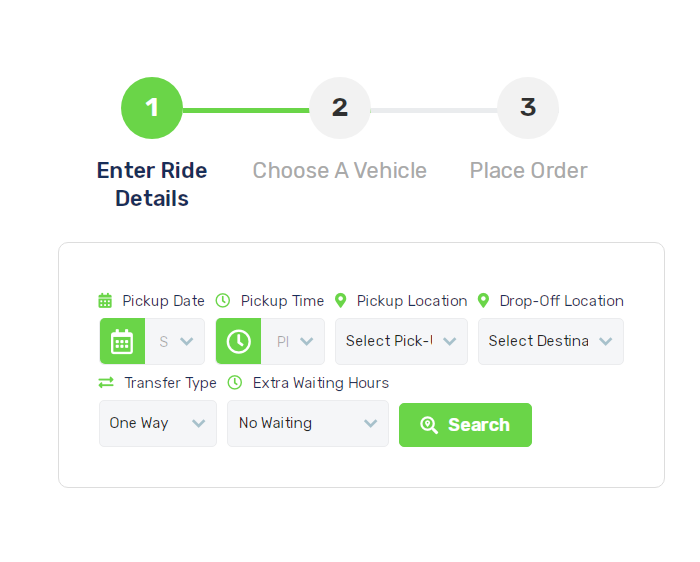Expand the Select Destination dropdown

[x=550, y=341]
